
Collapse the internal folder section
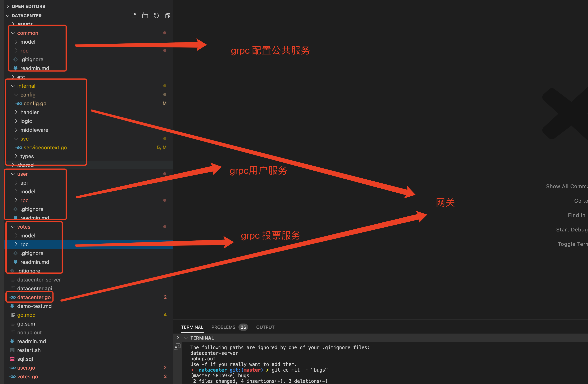[12, 86]
